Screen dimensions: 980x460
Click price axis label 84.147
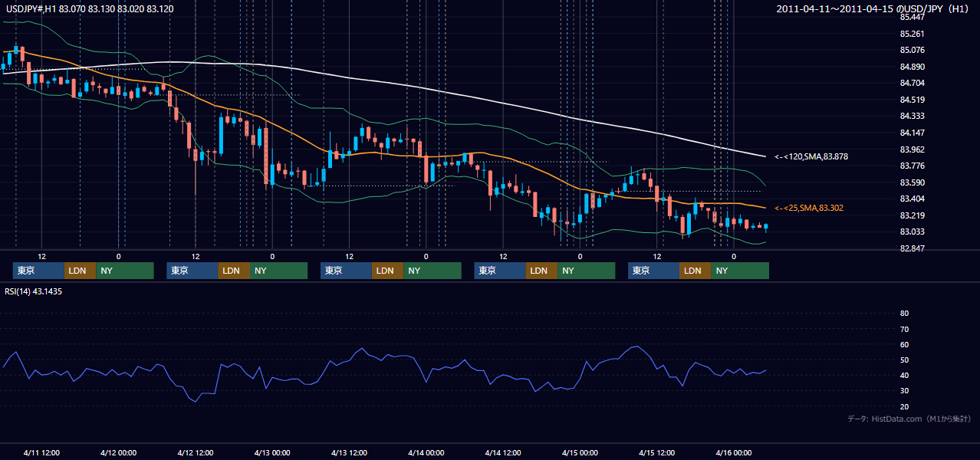tap(912, 133)
